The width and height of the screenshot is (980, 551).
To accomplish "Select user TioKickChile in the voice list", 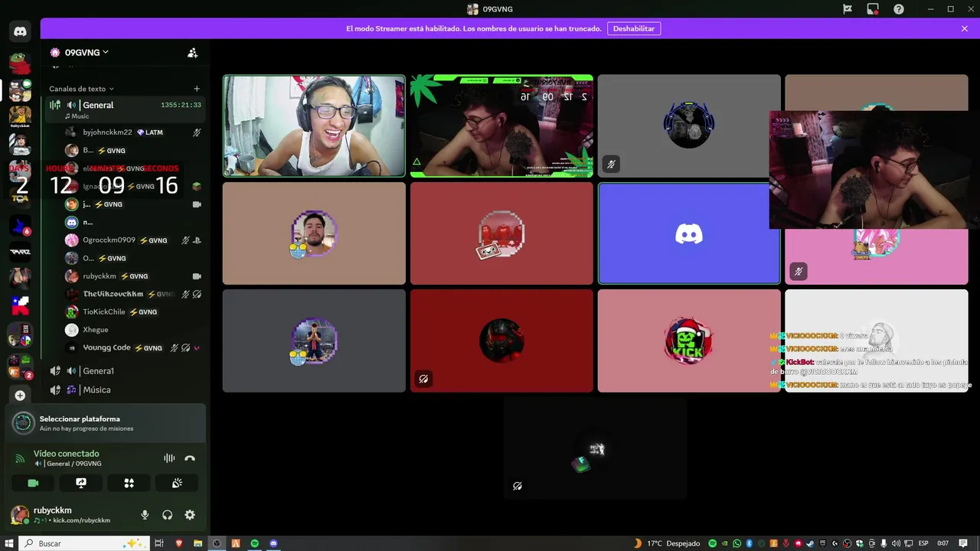I will [x=133, y=312].
